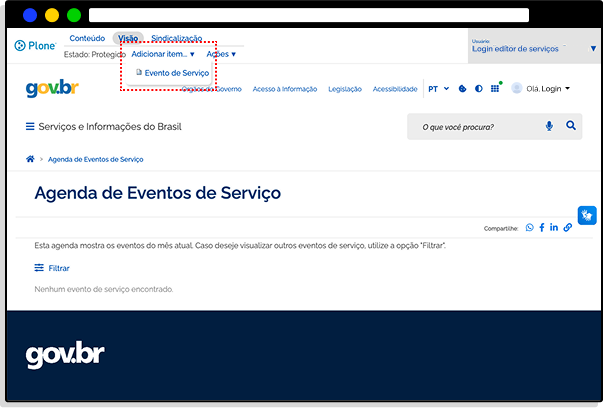Select the Visão tab
603x408 pixels.
[x=128, y=38]
